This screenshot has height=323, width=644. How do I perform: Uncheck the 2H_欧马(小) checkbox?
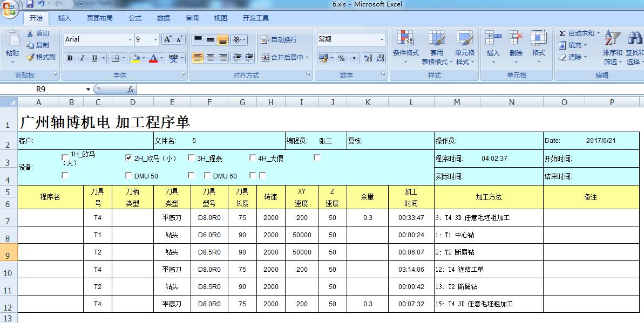click(128, 158)
